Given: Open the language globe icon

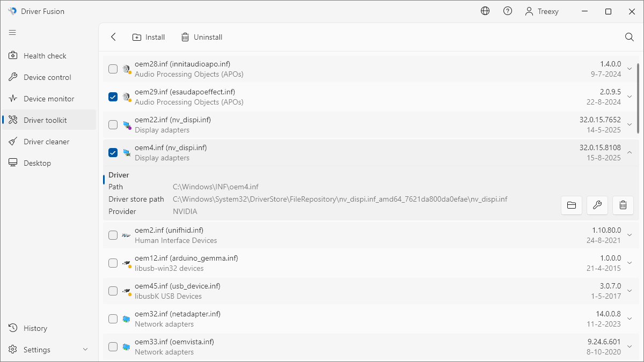Looking at the screenshot, I should (x=485, y=11).
